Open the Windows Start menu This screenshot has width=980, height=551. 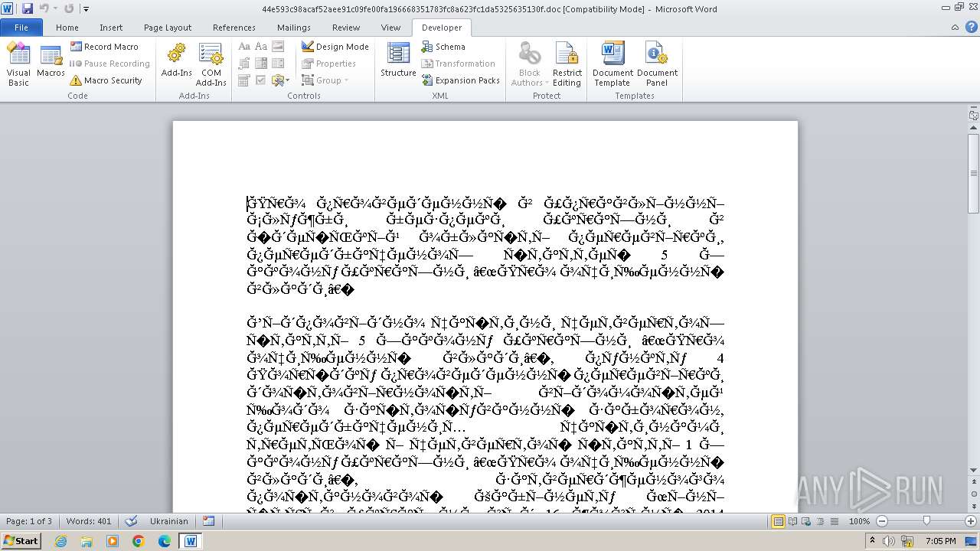[x=21, y=541]
